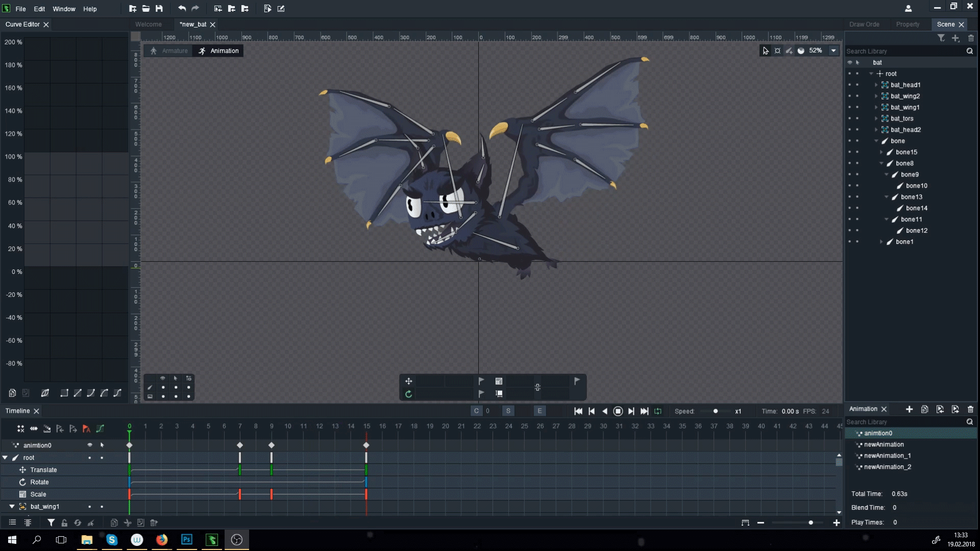Click the loop playback icon
Image resolution: width=980 pixels, height=551 pixels.
tap(659, 411)
